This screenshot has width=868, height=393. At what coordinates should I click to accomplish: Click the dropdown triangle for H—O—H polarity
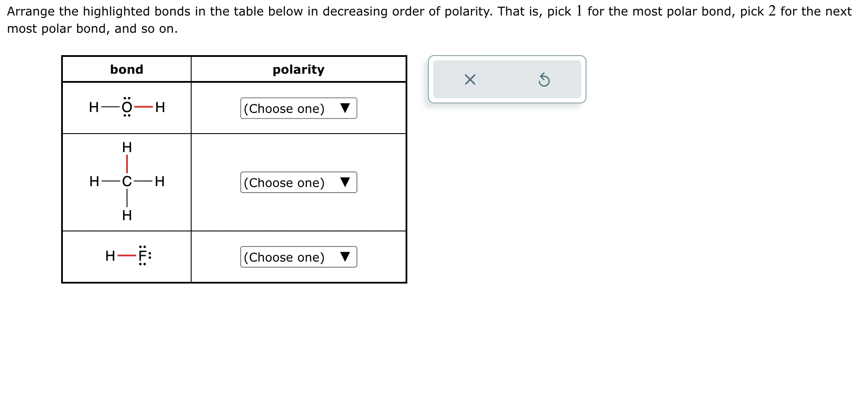346,109
